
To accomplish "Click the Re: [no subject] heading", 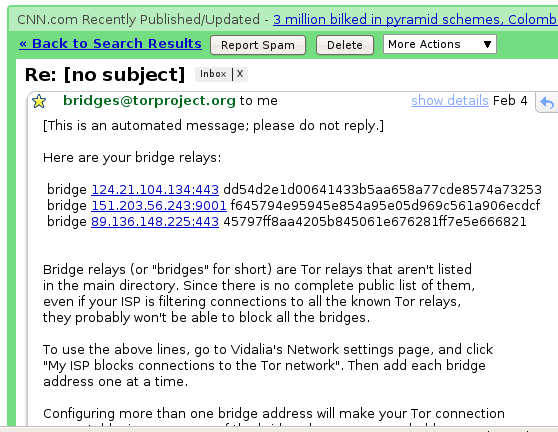I will (105, 75).
